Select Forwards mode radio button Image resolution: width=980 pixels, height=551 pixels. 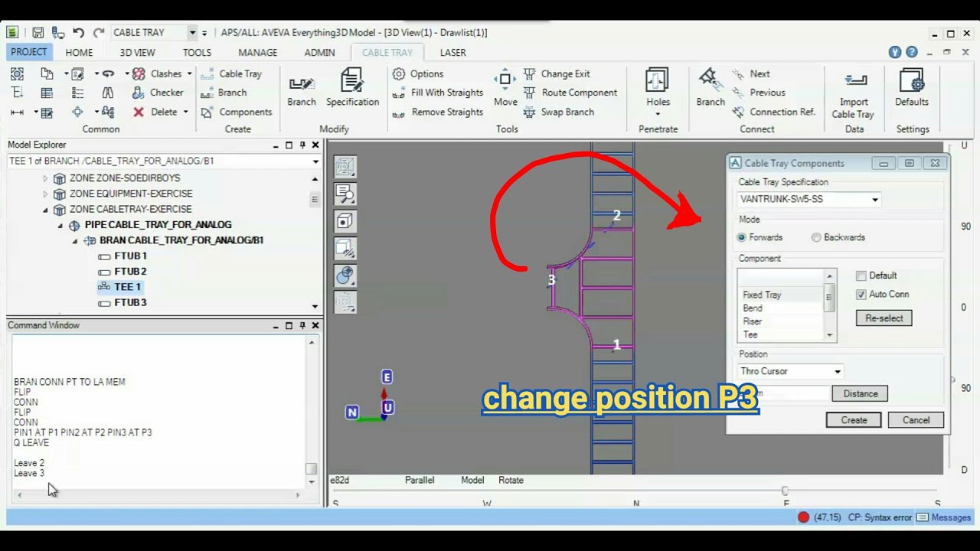pos(742,238)
